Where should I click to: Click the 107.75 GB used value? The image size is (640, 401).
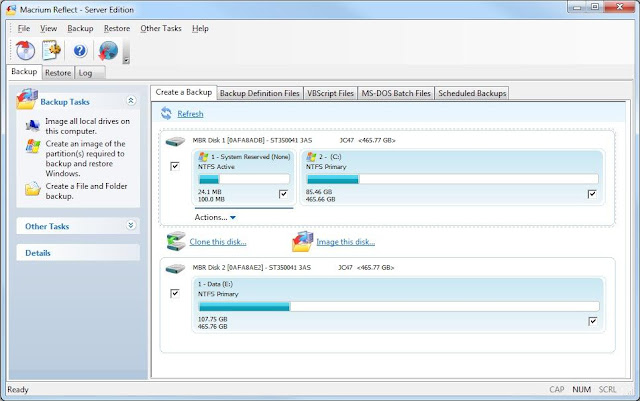[x=213, y=319]
